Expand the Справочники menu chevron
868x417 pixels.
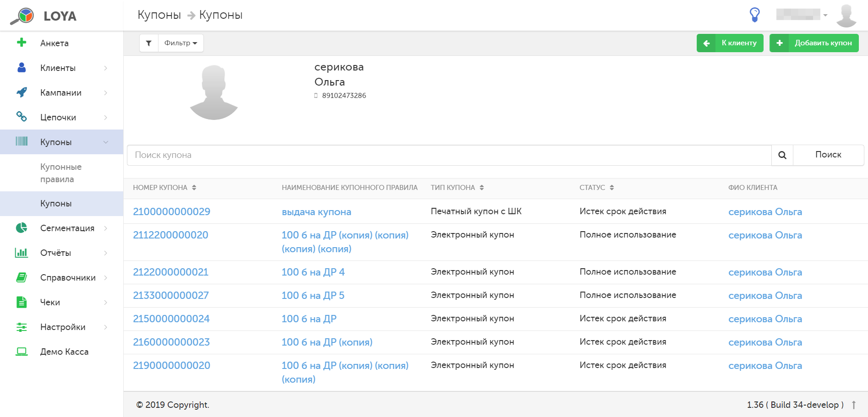pyautogui.click(x=106, y=277)
